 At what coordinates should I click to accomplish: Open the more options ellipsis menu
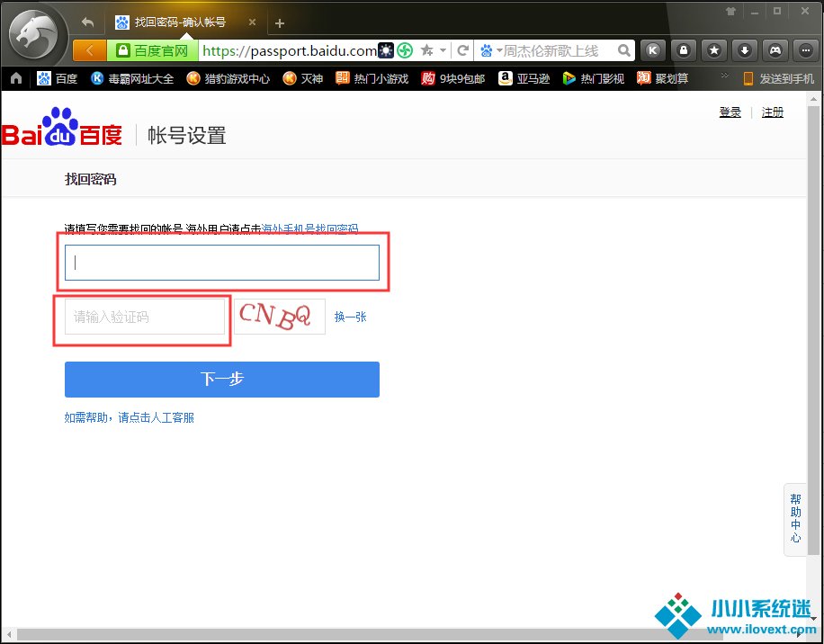[804, 50]
